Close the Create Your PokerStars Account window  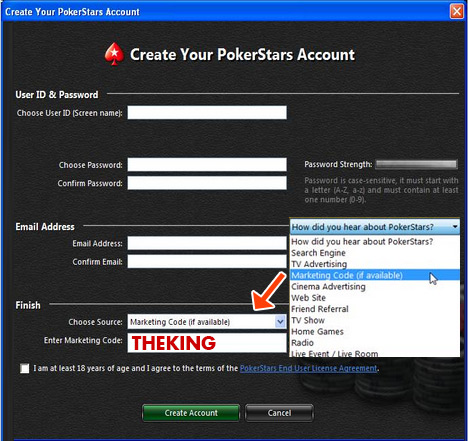pyautogui.click(x=457, y=12)
